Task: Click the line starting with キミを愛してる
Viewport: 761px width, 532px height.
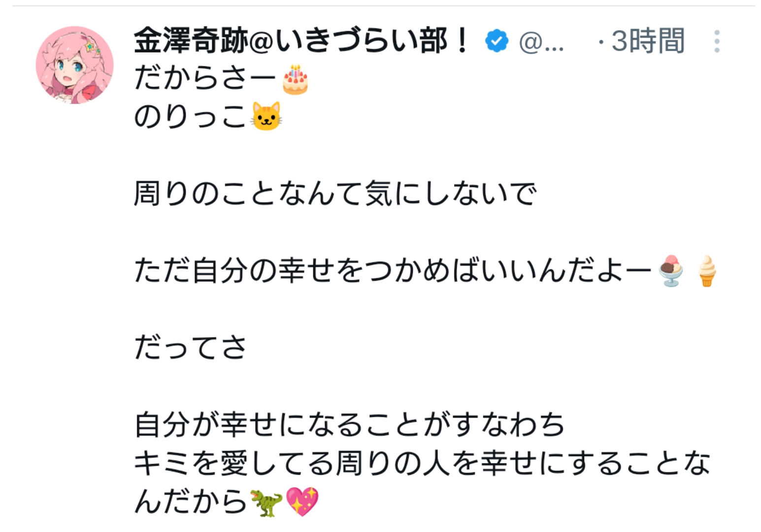Action: (422, 464)
